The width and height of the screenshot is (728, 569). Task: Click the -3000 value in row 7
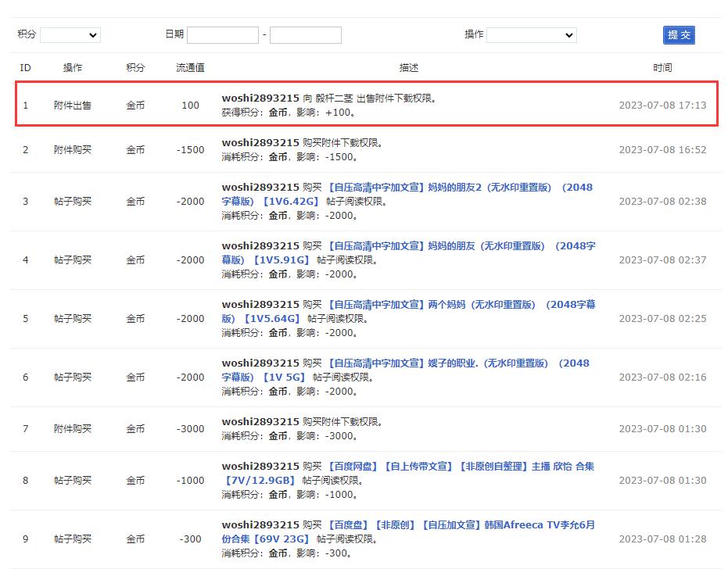[x=190, y=429]
